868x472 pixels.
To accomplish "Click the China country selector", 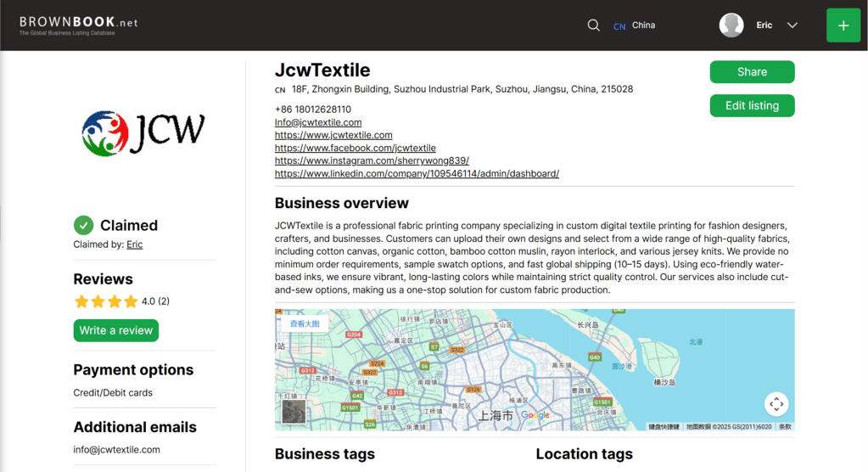I will coord(635,25).
